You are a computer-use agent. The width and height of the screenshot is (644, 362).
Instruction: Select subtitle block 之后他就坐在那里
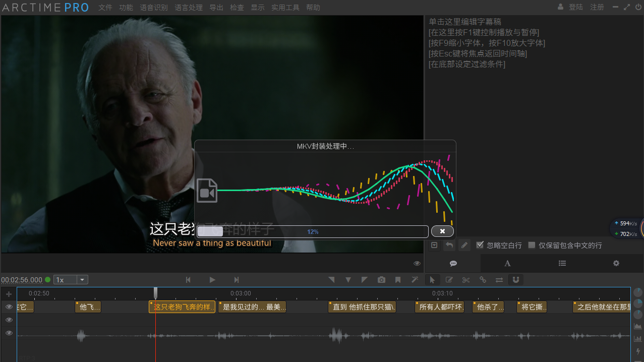602,307
